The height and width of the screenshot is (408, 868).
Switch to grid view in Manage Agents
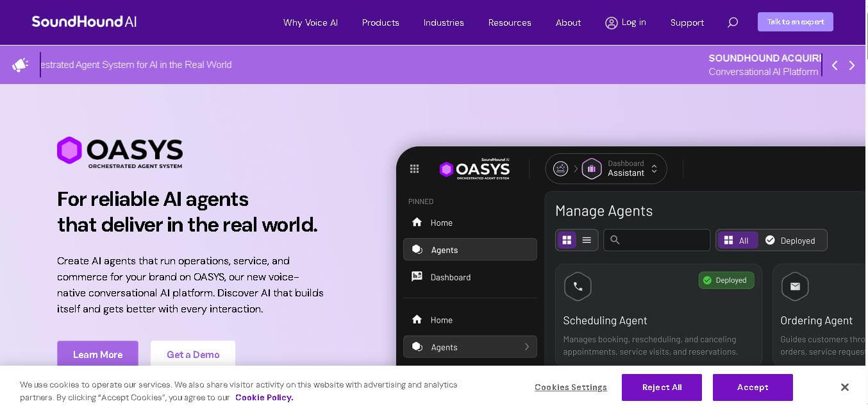567,240
